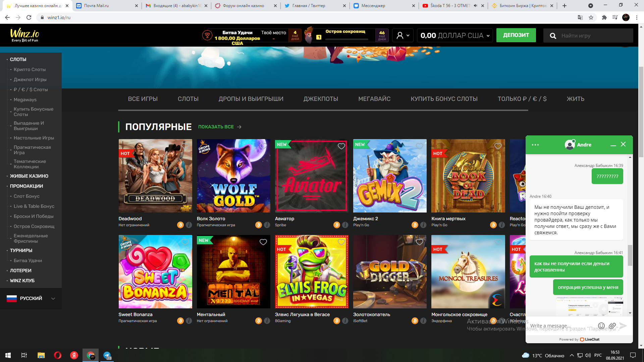The image size is (644, 362).
Task: Open Megaways in sidebar
Action: point(25,100)
